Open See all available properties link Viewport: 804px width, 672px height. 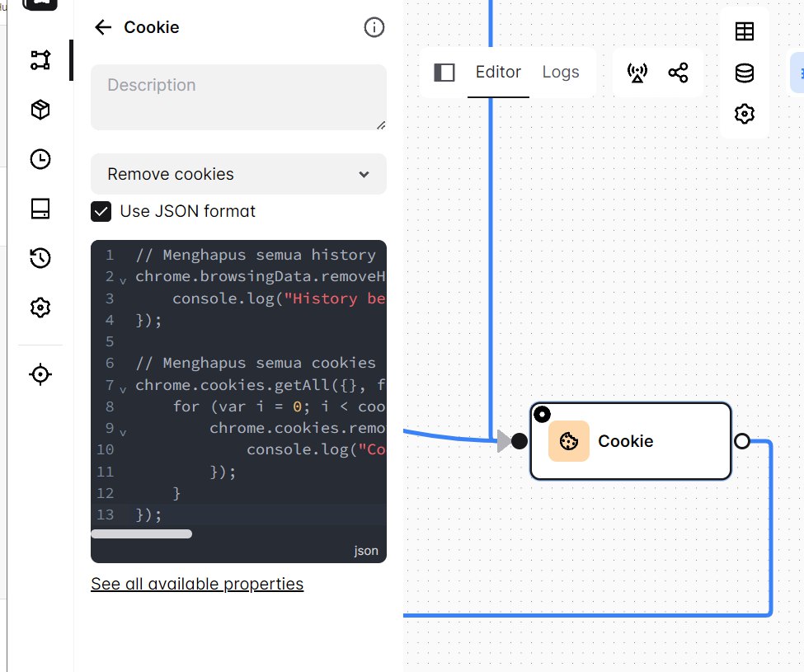pos(197,584)
